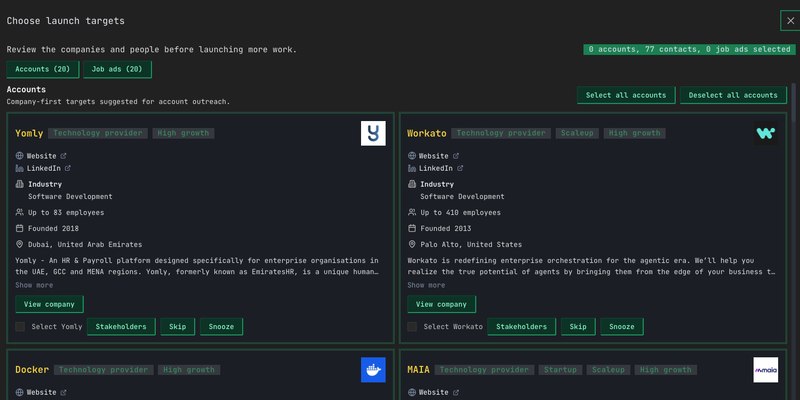Skip the Workato account
This screenshot has height=400, width=800.
(578, 327)
